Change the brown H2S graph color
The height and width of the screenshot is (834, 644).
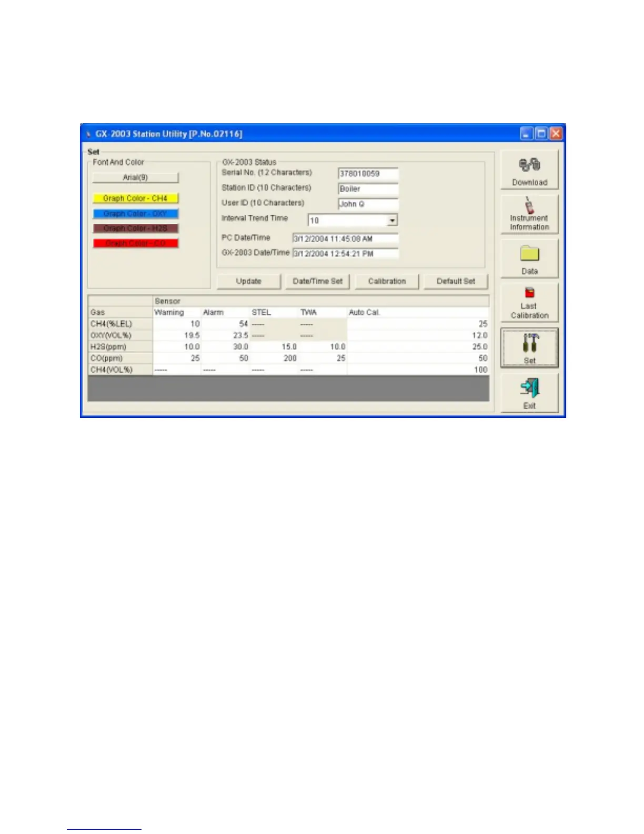(136, 229)
